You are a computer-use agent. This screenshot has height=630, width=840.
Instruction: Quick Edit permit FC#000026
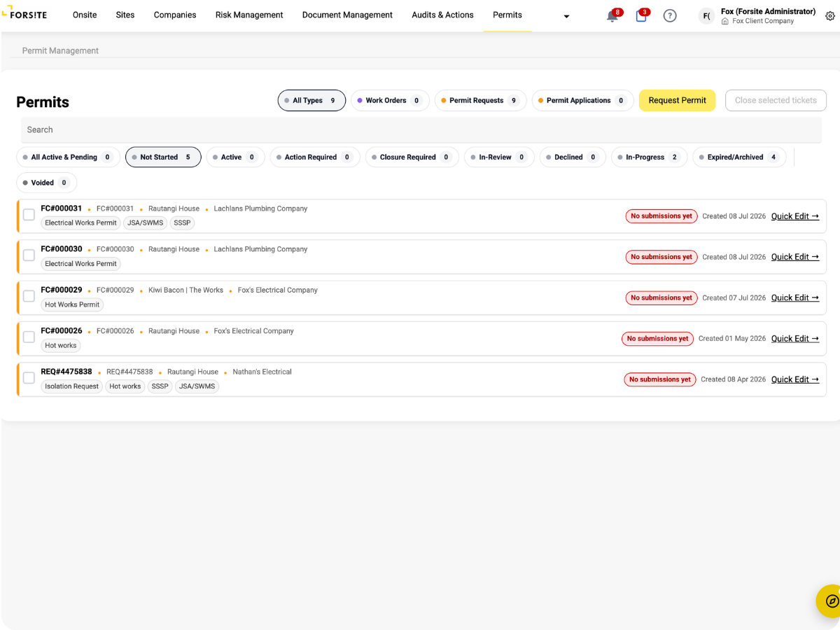[x=795, y=339]
